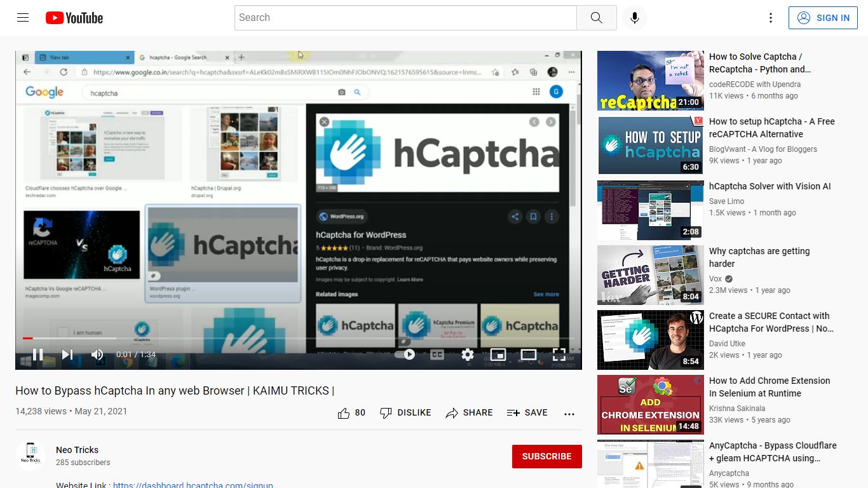The width and height of the screenshot is (868, 488).
Task: Seek on the red video progress bar
Action: (299, 338)
